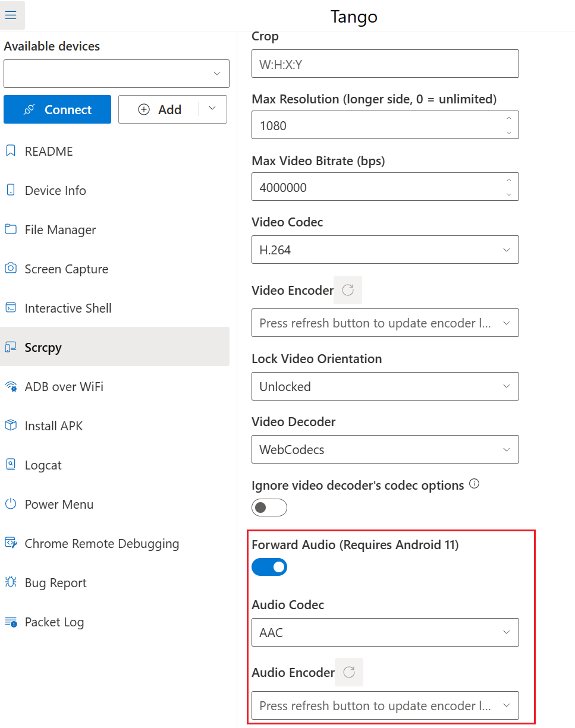Click the hamburger menu icon

coord(11,15)
